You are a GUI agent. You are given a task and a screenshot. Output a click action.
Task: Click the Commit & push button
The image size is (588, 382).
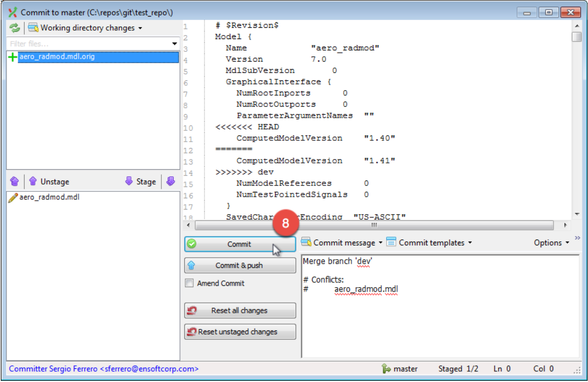coord(240,265)
